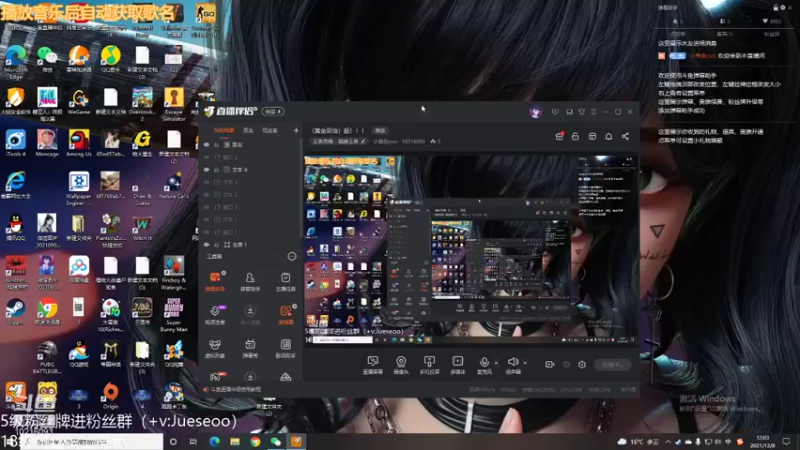
Task: Click the 麦克风 microphone icon
Action: click(x=484, y=362)
